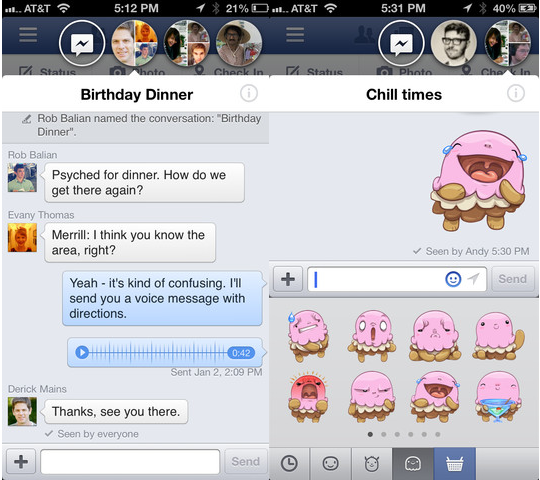540x480 pixels.
Task: Tap the Wi-Fi icon in the left status bar
Action: pyautogui.click(x=63, y=8)
